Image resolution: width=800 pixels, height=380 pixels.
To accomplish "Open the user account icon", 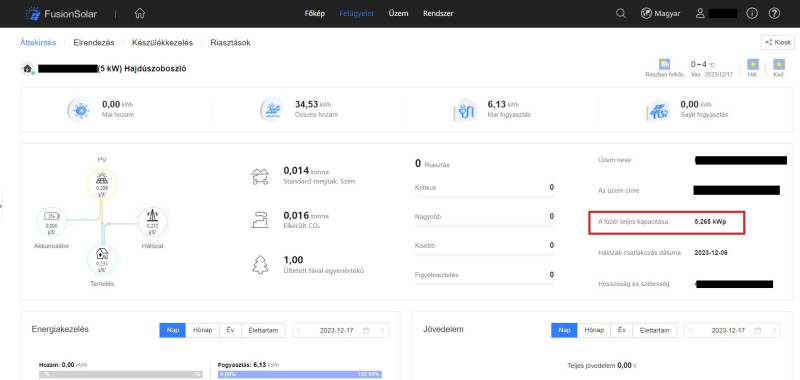I will pyautogui.click(x=701, y=14).
